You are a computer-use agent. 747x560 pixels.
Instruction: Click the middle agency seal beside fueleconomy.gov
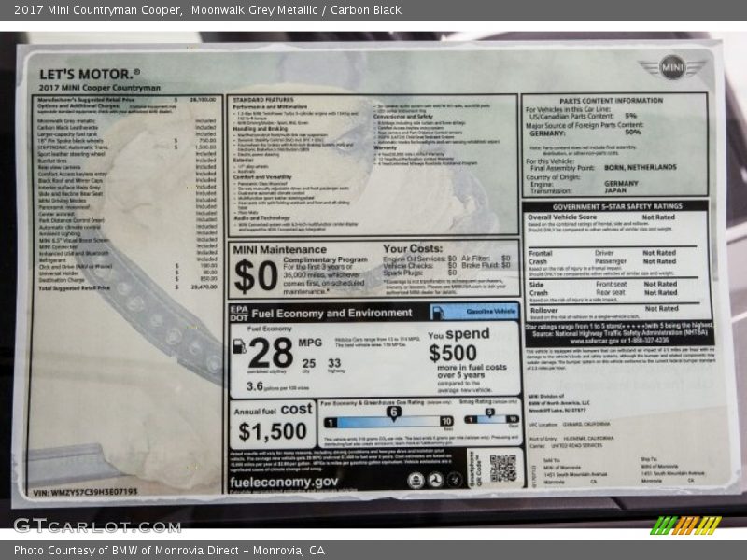(434, 480)
